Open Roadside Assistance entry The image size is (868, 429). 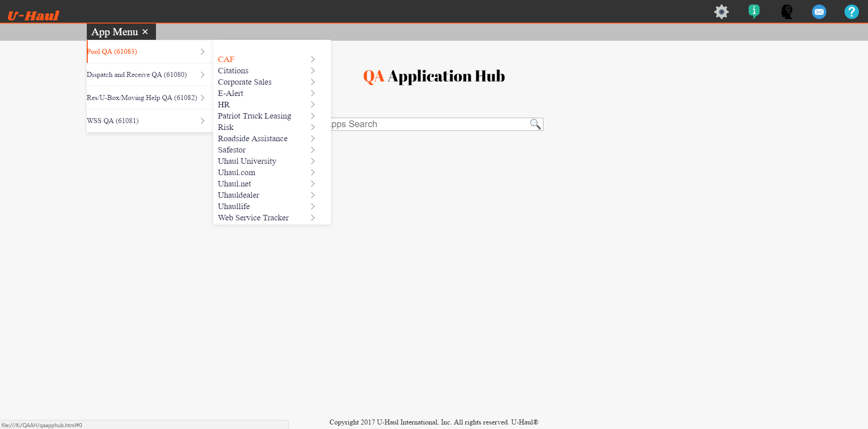pyautogui.click(x=253, y=138)
